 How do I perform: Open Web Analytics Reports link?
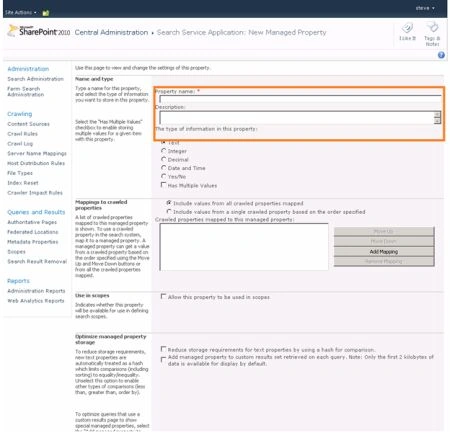pos(36,301)
